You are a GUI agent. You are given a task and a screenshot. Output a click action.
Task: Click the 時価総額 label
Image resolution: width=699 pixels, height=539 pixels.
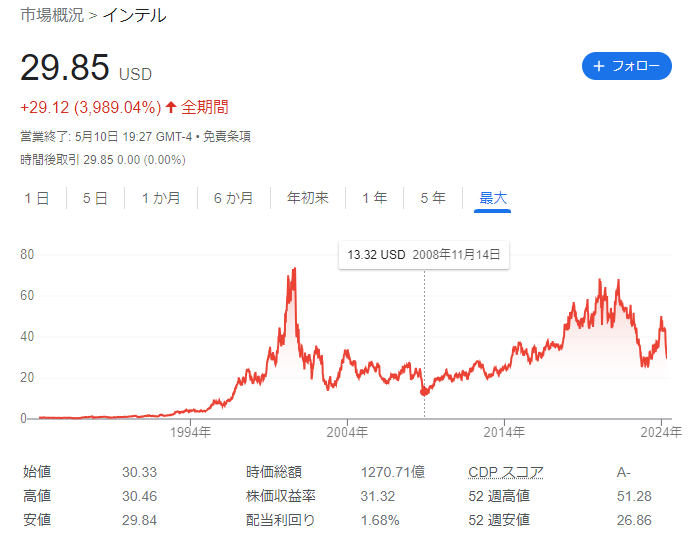[274, 472]
